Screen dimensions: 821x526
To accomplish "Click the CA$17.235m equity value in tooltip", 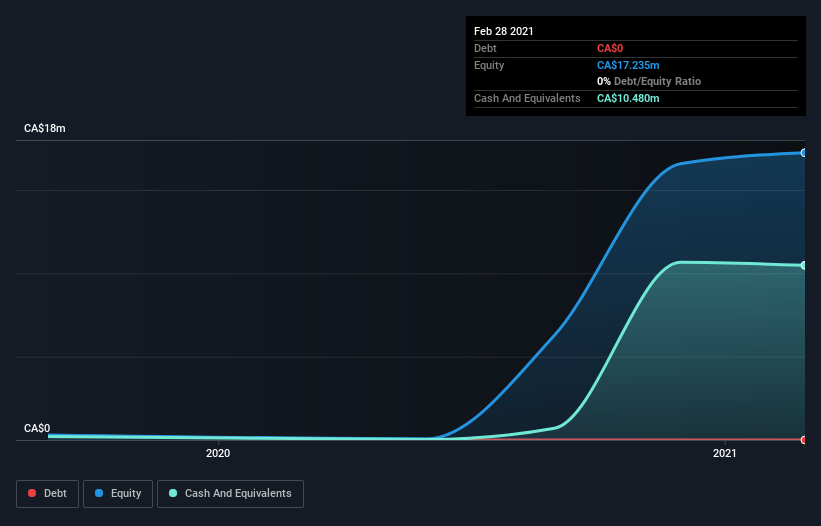I will (x=628, y=65).
